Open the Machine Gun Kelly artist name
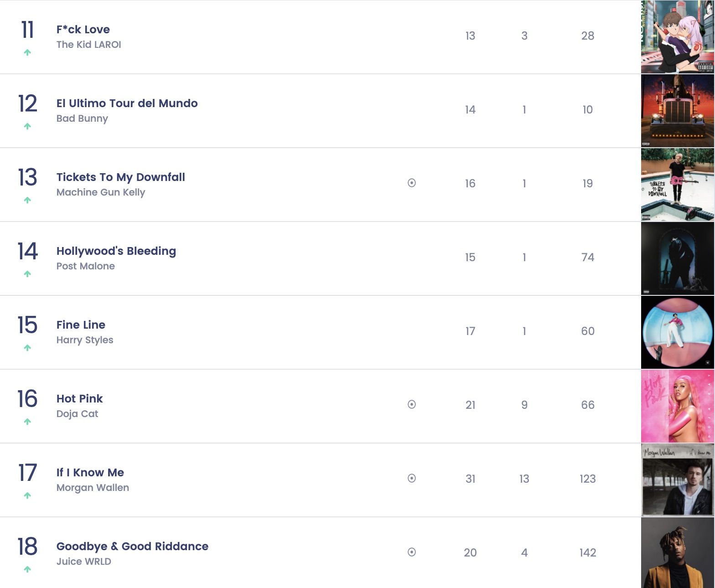The image size is (715, 588). [101, 192]
